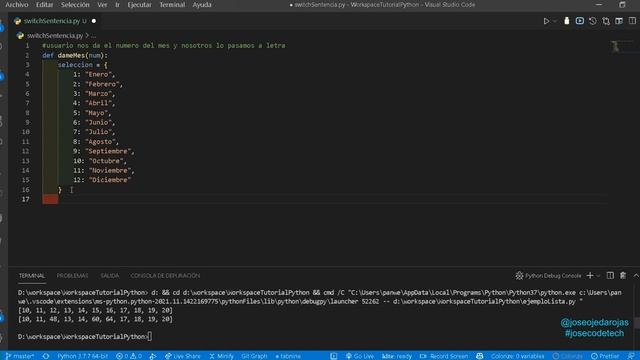Image resolution: width=640 pixels, height=360 pixels.
Task: Open Git Graph from the status bar
Action: pyautogui.click(x=254, y=356)
